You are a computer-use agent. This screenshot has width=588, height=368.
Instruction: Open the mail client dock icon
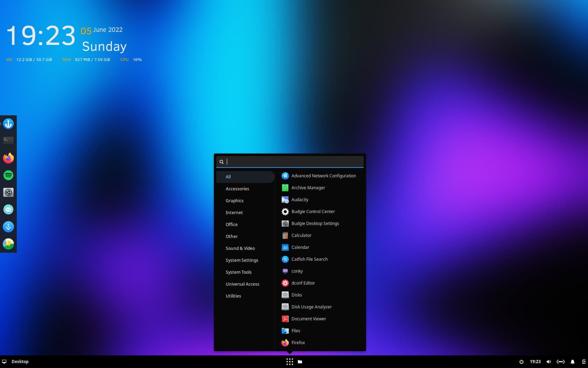pyautogui.click(x=8, y=210)
